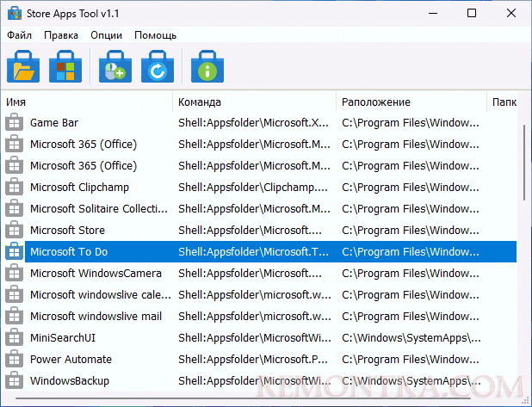Open the folder store bag toolbar icon
532x407 pixels.
pyautogui.click(x=23, y=66)
